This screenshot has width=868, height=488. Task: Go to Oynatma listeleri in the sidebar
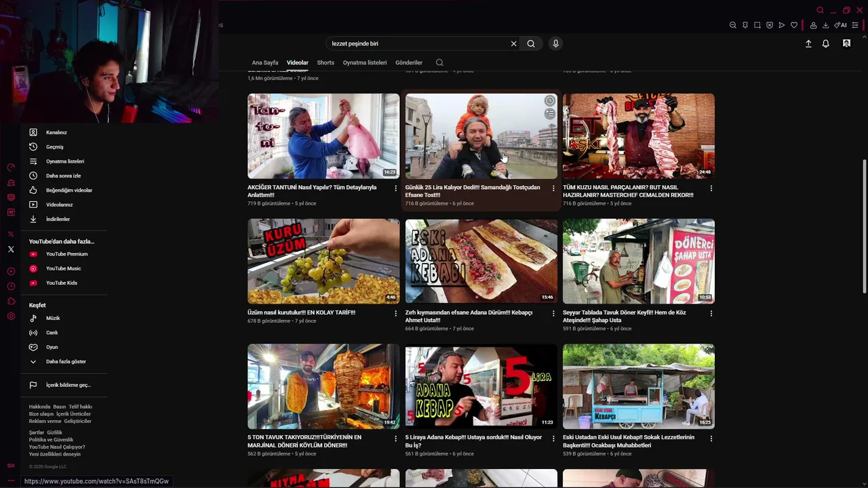63,161
